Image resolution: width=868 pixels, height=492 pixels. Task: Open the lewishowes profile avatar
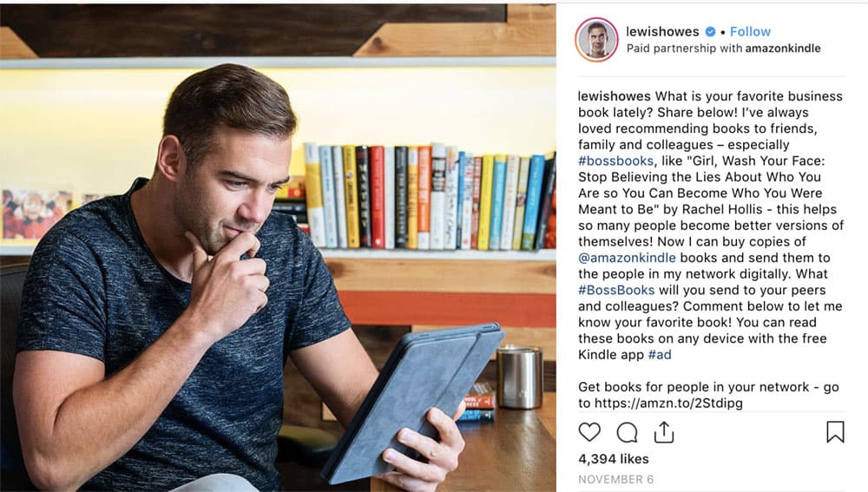tap(597, 39)
